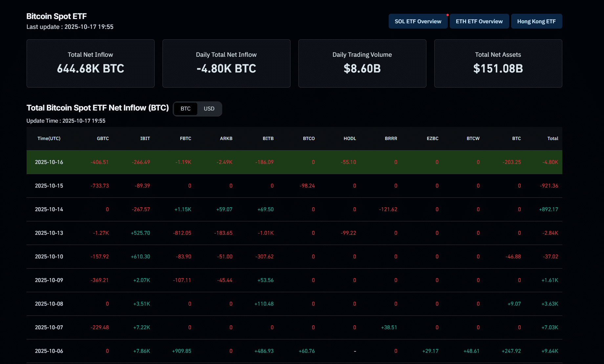Image resolution: width=604 pixels, height=364 pixels.
Task: Click the +7.03K total for 2025-10-07
Action: coord(550,327)
